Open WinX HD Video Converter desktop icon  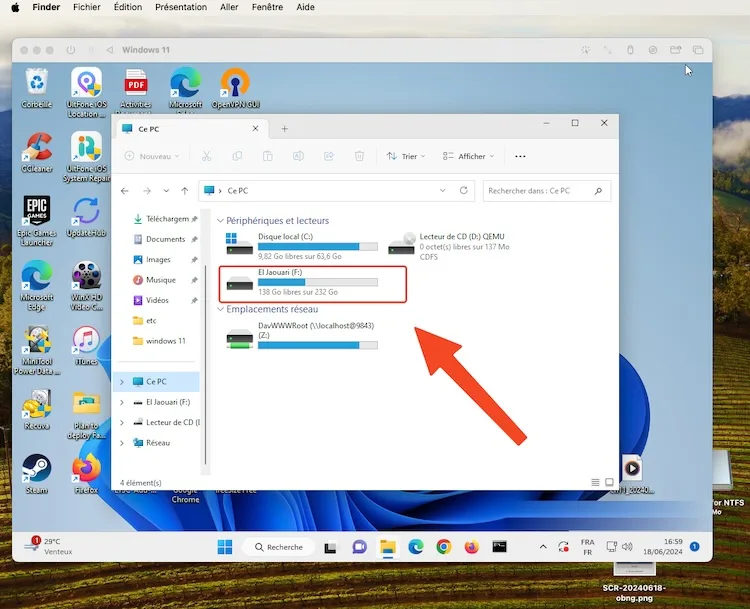(x=87, y=286)
